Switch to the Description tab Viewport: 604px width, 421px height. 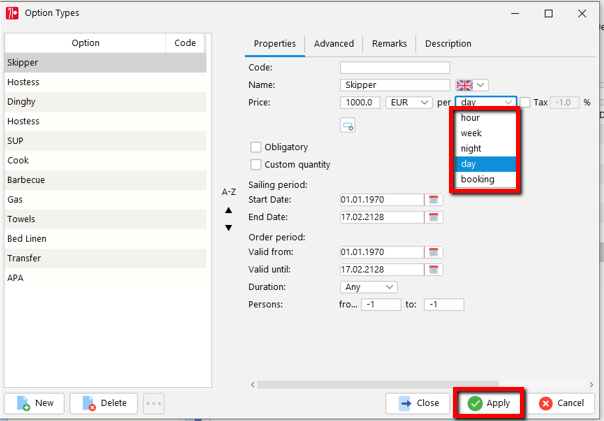(448, 44)
